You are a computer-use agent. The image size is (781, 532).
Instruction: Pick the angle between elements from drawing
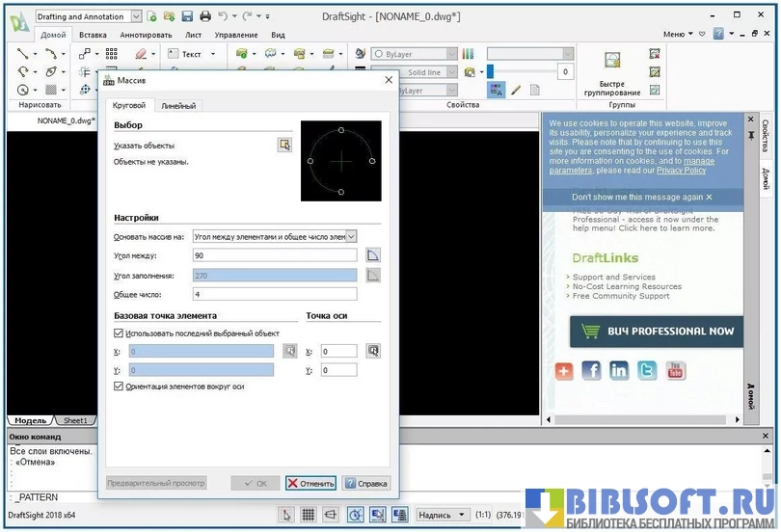coord(373,255)
